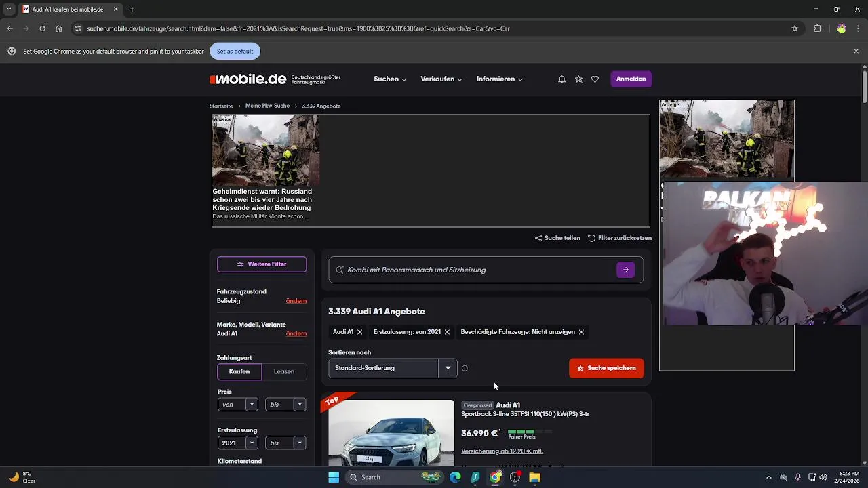Click Set as default button

[235, 51]
